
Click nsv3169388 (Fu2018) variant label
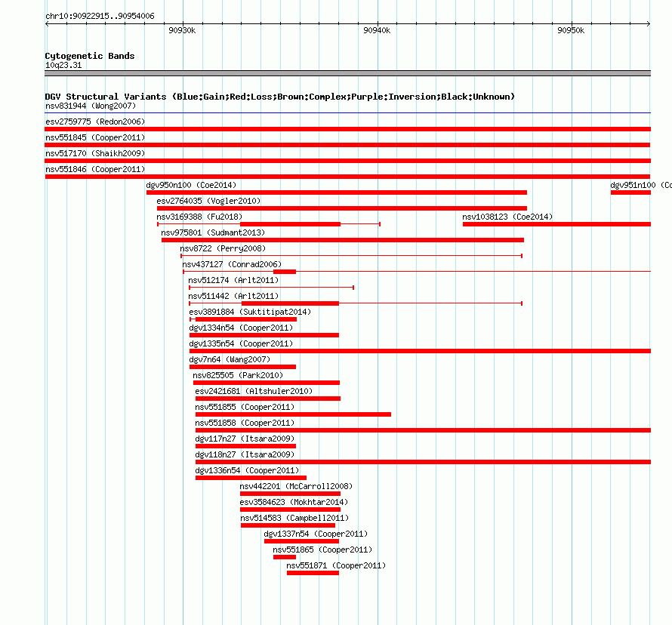point(199,217)
